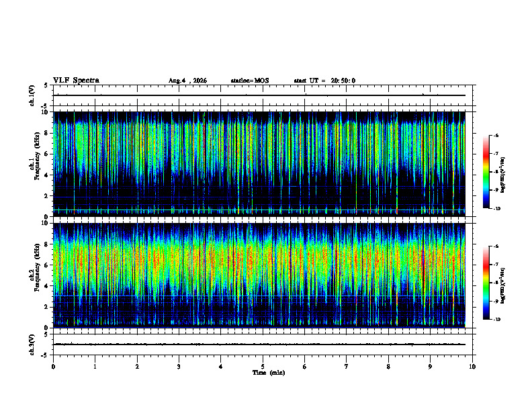532x411 pixels.
Task: Click tick label "8" on the Time axis
Action: tap(388, 367)
